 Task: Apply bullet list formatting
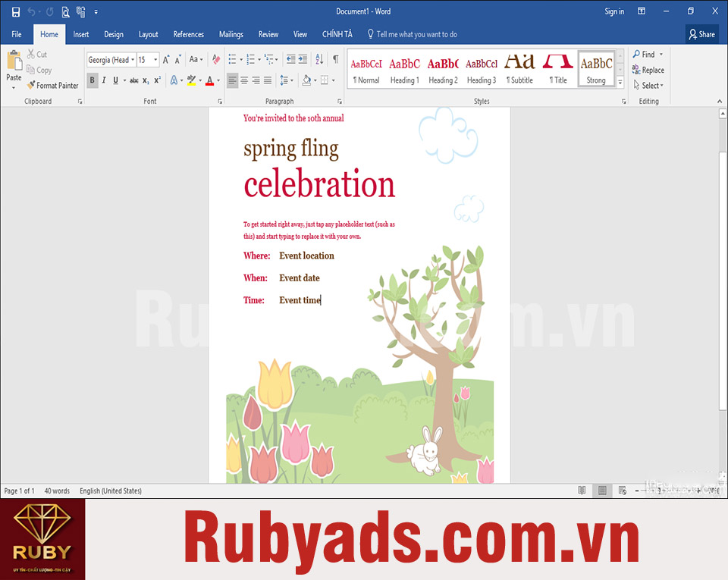click(x=232, y=60)
